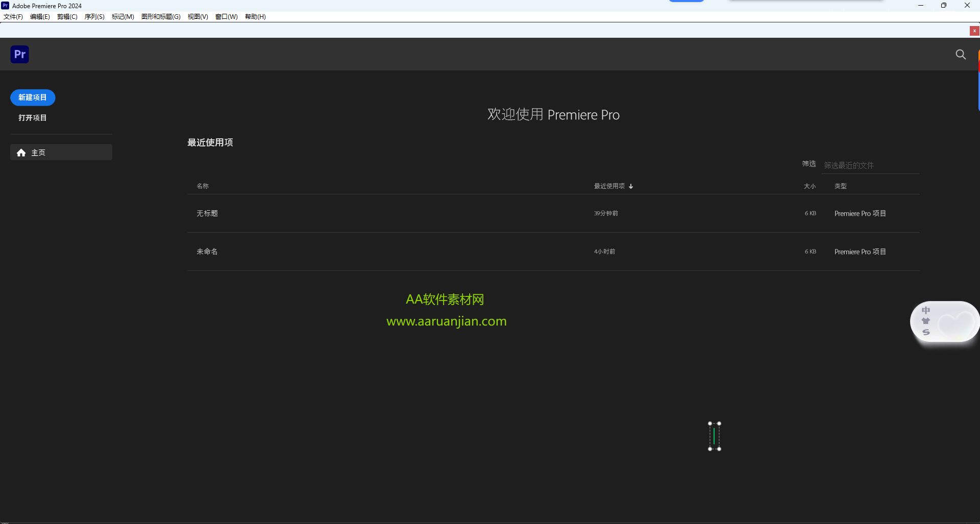Toggle Chinese/English with the 中 IME button

click(926, 309)
